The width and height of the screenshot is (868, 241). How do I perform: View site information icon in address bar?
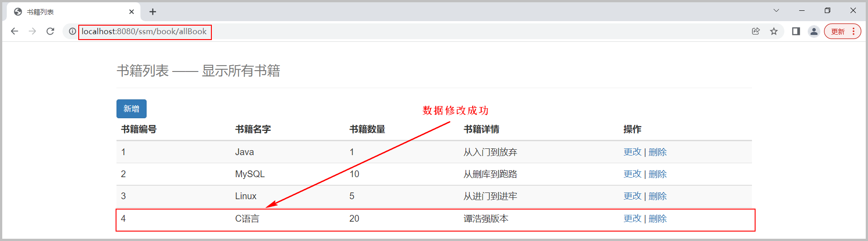(x=72, y=31)
